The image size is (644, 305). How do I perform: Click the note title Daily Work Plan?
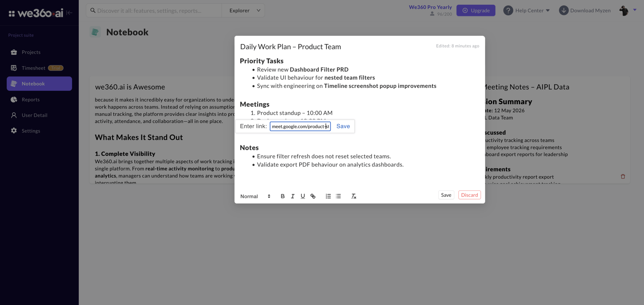tap(290, 47)
